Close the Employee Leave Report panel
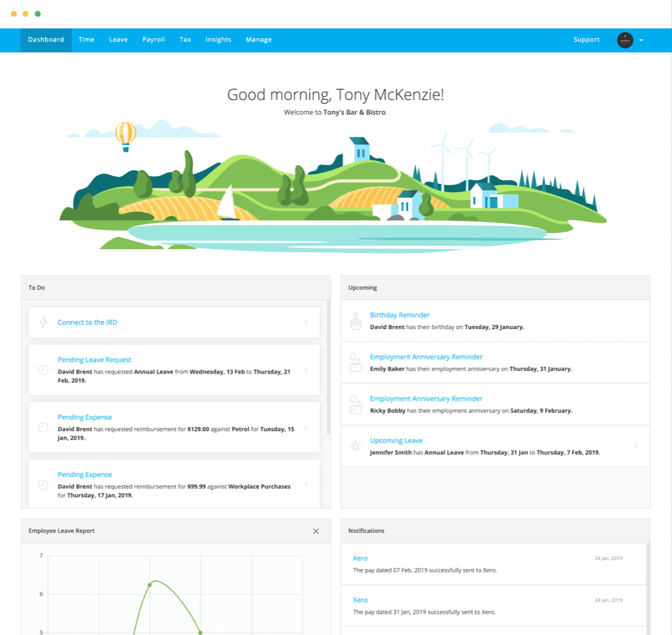The height and width of the screenshot is (635, 672). click(x=316, y=531)
